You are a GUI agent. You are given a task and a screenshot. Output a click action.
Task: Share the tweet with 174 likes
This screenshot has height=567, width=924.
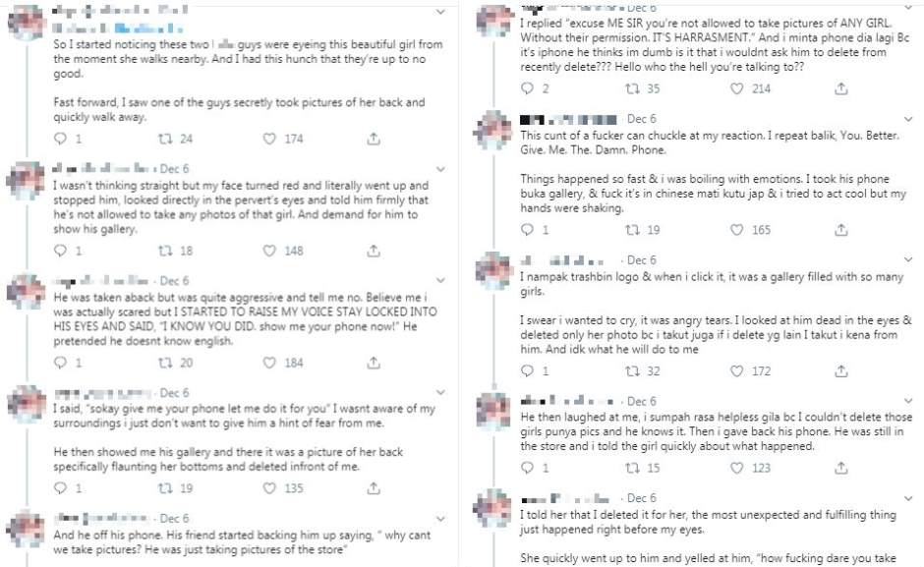(374, 140)
